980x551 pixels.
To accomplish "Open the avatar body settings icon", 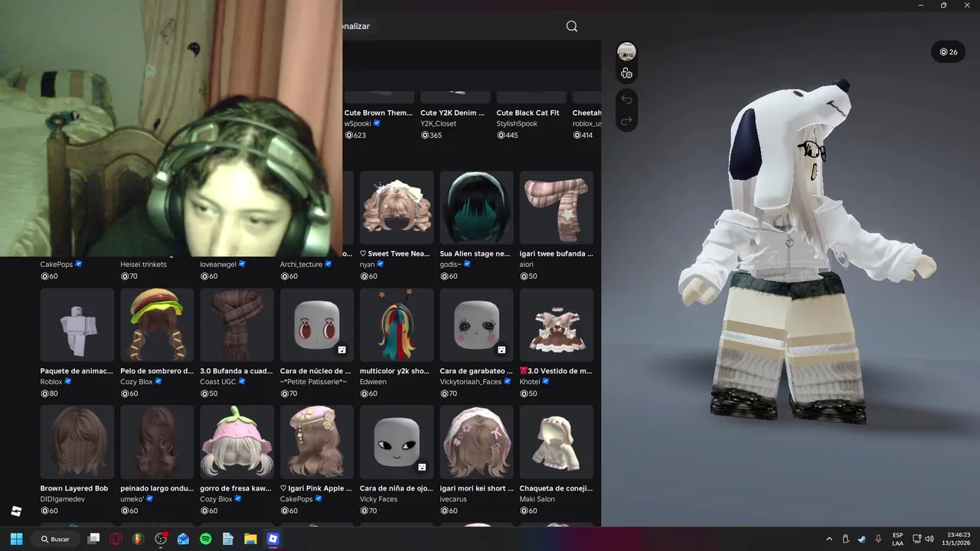I will (x=626, y=73).
